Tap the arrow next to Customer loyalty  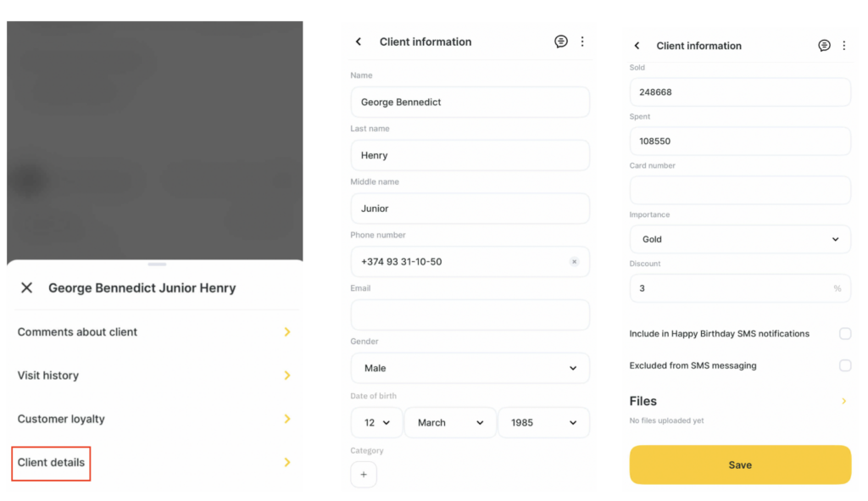[x=287, y=419]
